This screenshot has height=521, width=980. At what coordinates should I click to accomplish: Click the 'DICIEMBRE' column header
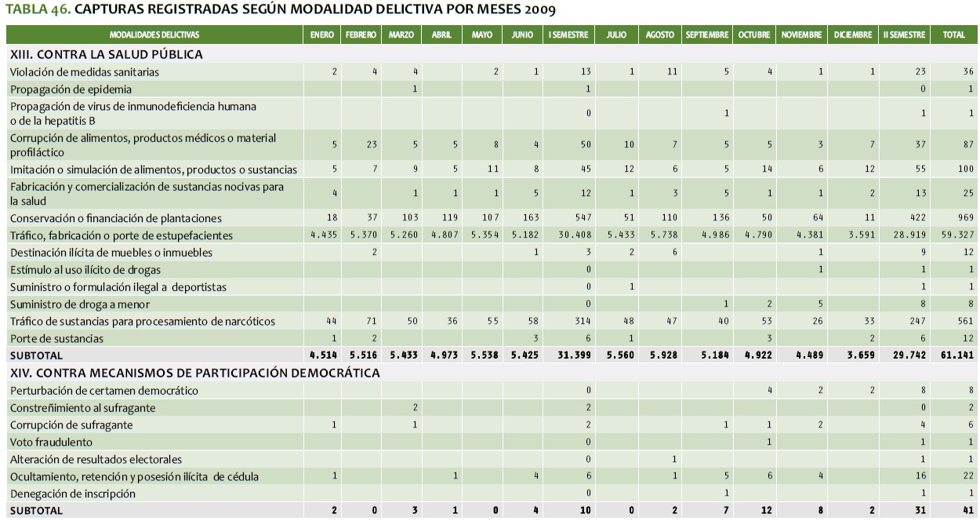pos(853,35)
